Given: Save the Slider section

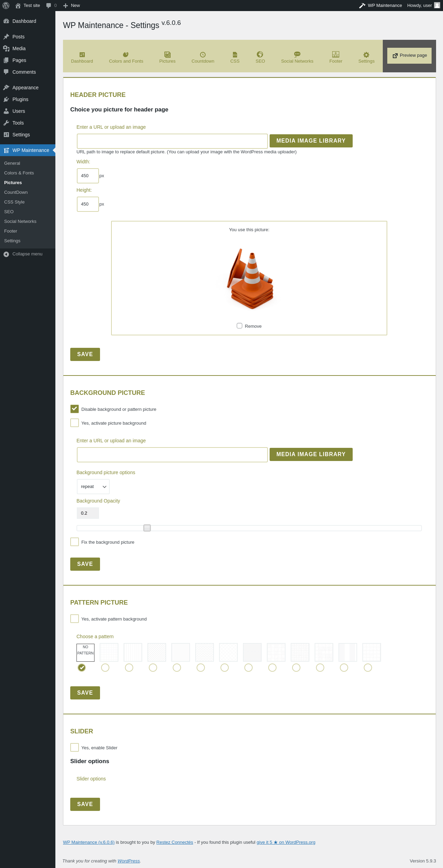Looking at the screenshot, I should (x=85, y=804).
